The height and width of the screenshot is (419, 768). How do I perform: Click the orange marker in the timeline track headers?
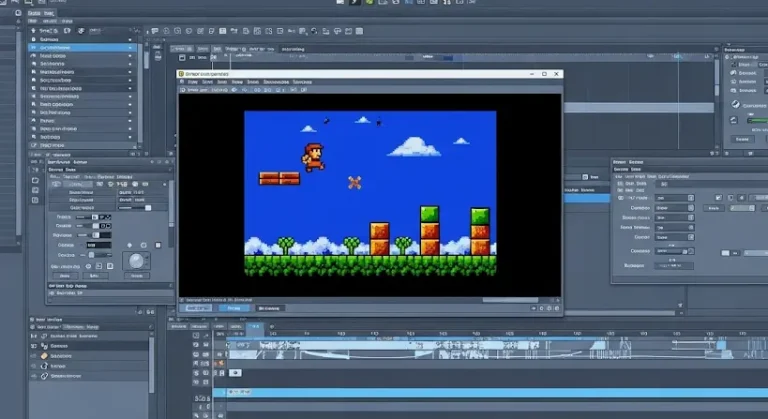click(x=221, y=363)
